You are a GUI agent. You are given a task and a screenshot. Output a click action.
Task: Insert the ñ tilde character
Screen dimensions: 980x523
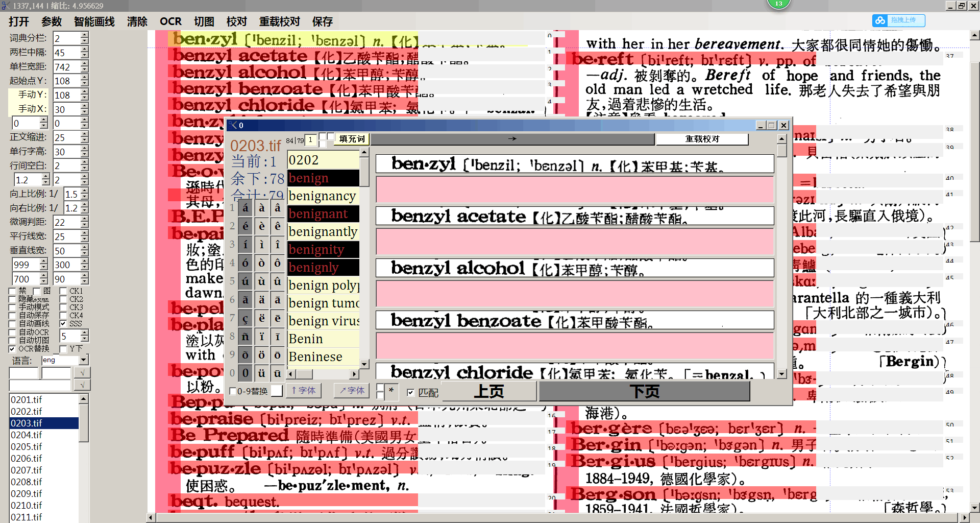pos(246,336)
